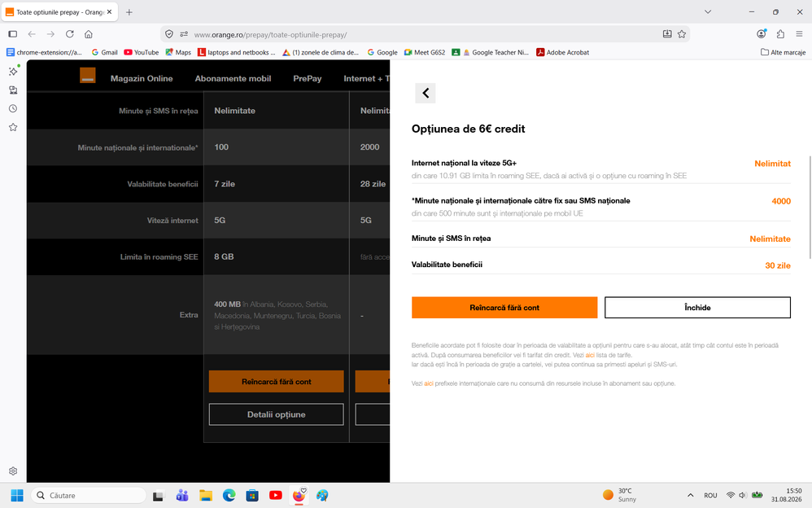812x508 pixels.
Task: Click the Închide button
Action: [x=697, y=308]
